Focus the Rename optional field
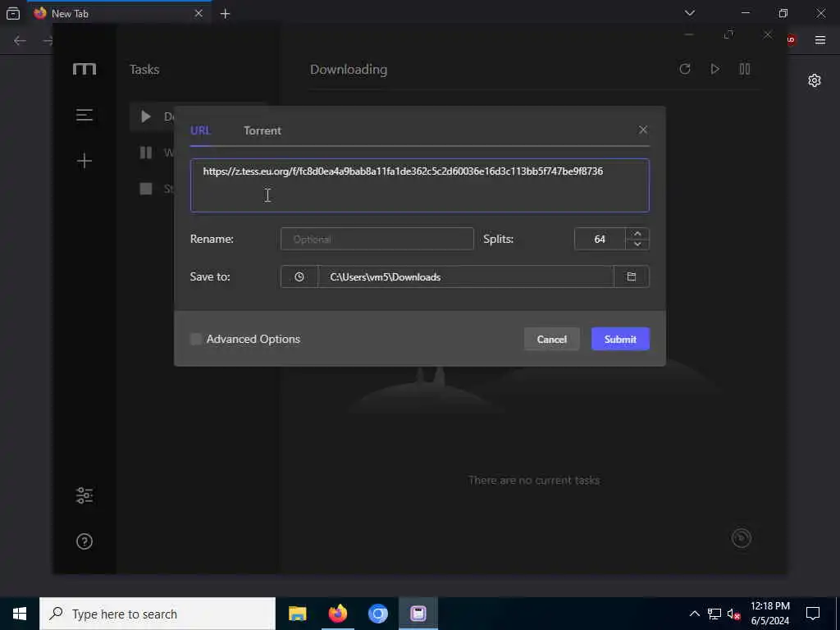The width and height of the screenshot is (840, 630). coord(377,239)
